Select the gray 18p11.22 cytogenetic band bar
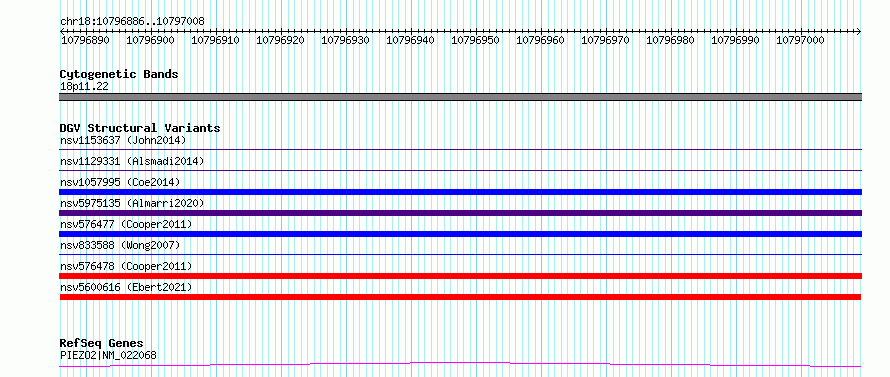This screenshot has height=377, width=890. coord(460,97)
